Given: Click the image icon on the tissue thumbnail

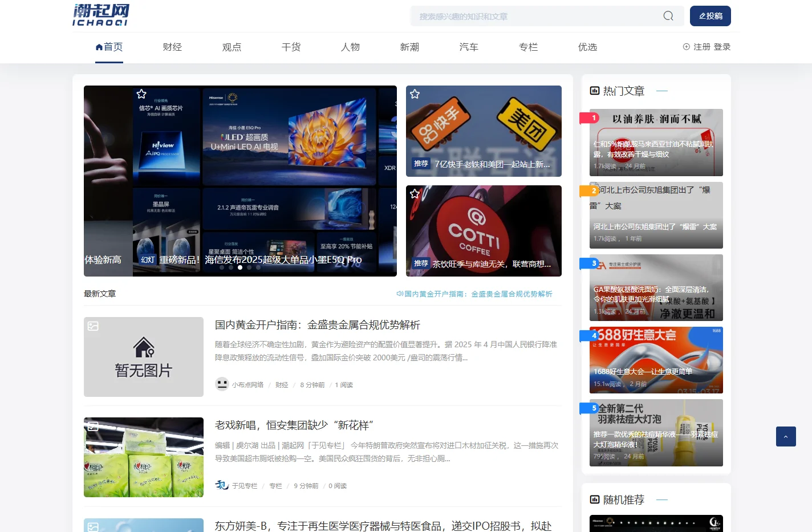Looking at the screenshot, I should (x=93, y=427).
